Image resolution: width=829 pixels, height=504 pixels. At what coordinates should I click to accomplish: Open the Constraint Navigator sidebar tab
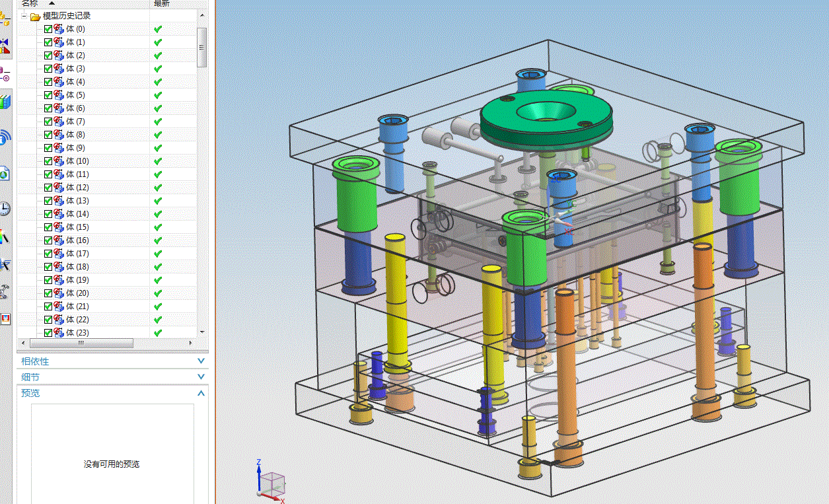point(5,46)
